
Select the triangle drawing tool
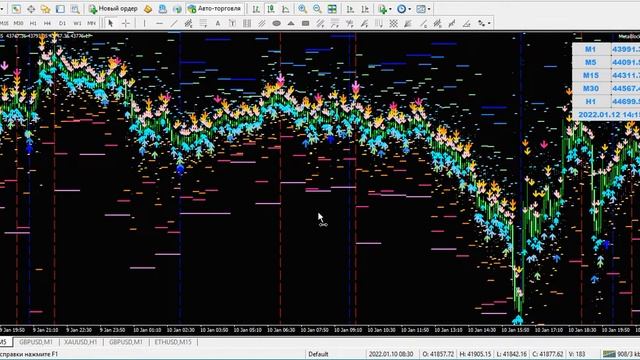pyautogui.click(x=291, y=23)
